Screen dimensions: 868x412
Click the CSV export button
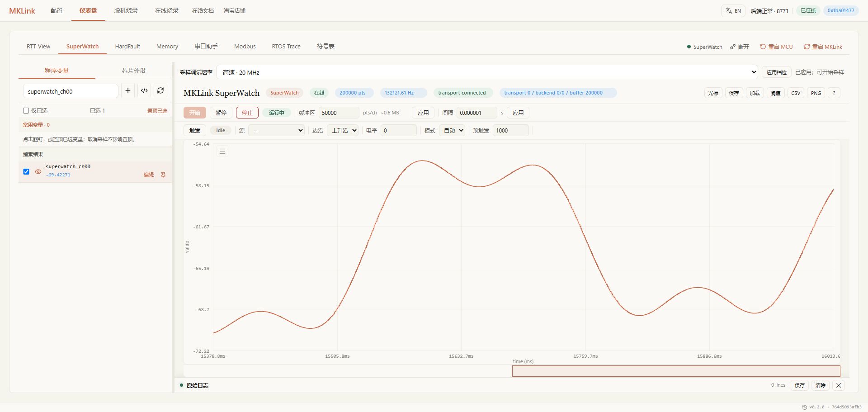pyautogui.click(x=796, y=93)
